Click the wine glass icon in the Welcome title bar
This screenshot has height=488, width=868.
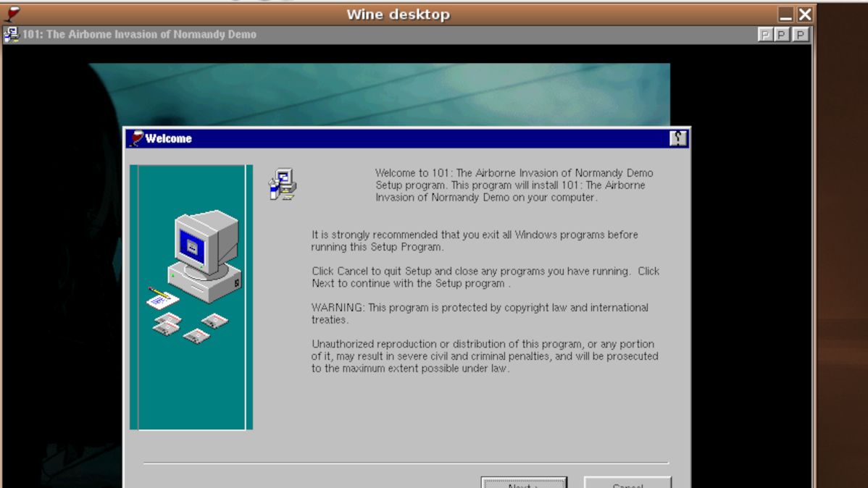point(136,138)
